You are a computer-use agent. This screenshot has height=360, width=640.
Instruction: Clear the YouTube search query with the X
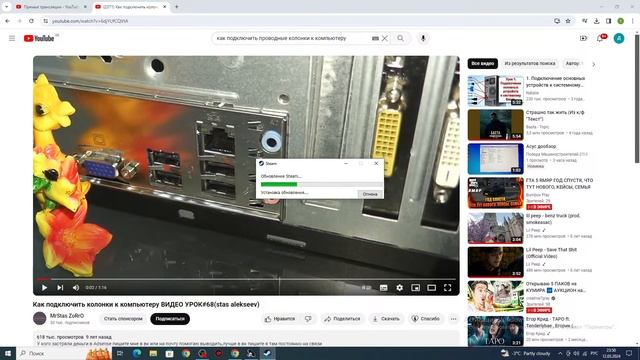(x=384, y=38)
